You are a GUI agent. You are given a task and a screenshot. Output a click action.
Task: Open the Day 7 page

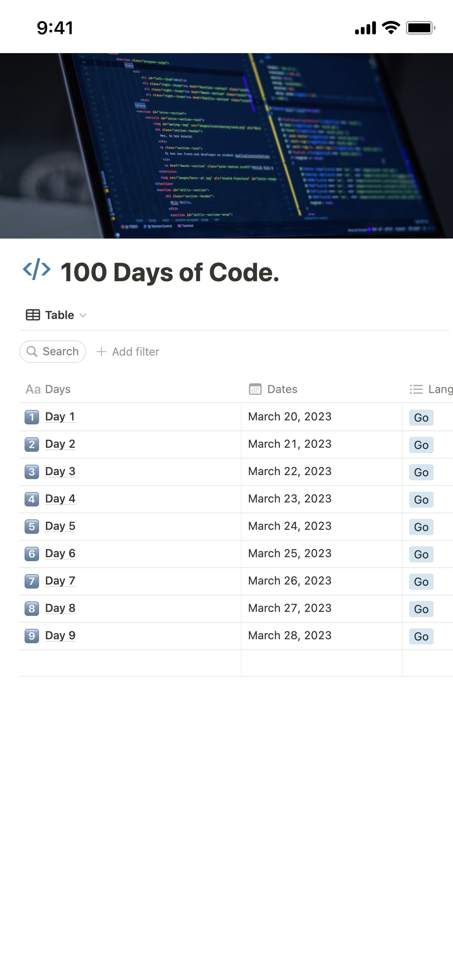coord(60,581)
